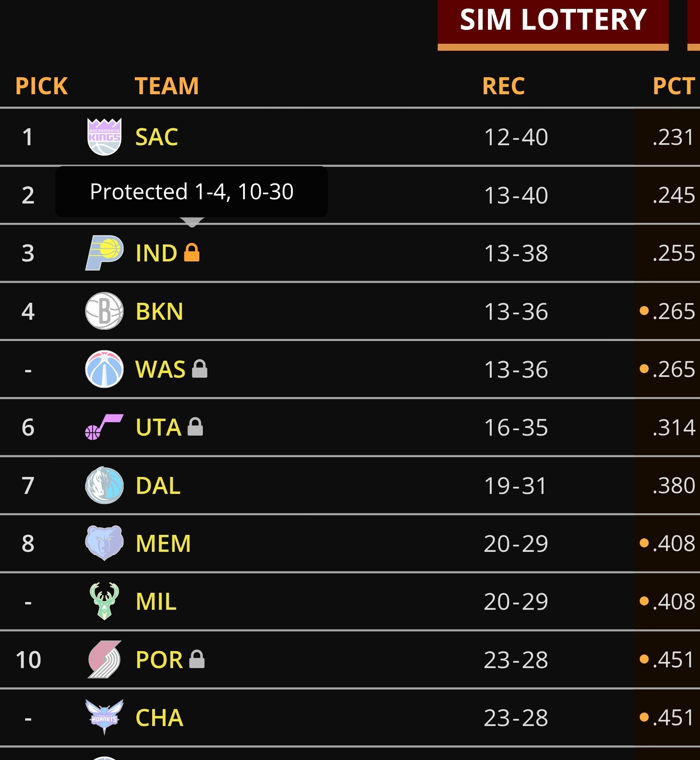Click gray lock icon beside POR
Viewport: 700px width, 760px height.
pos(197,659)
